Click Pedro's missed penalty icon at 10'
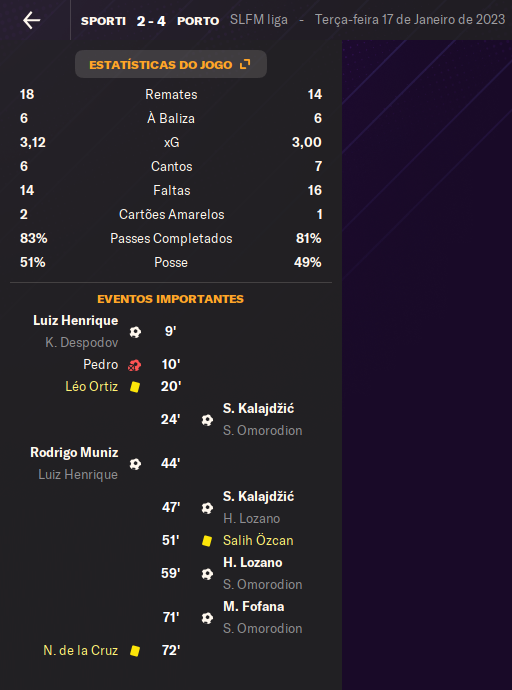Viewport: 512px width, 690px height. 135,365
